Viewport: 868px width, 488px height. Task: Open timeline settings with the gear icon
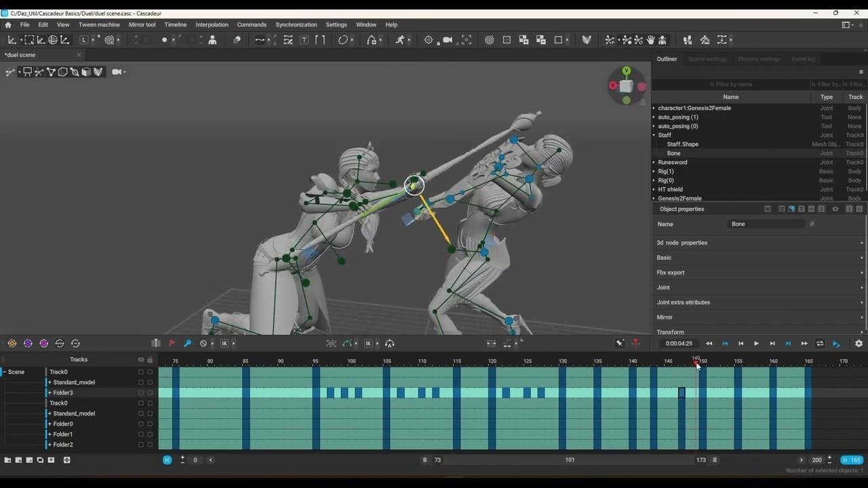click(x=859, y=344)
